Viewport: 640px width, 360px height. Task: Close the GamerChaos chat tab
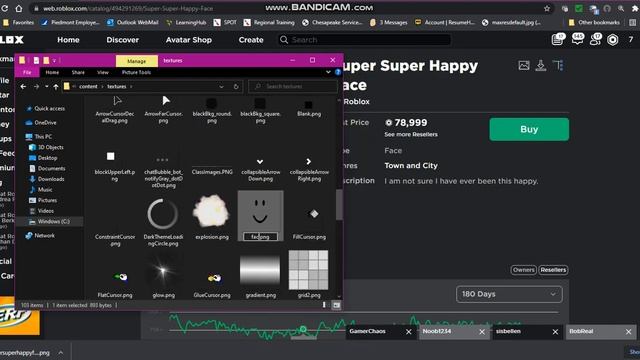409,332
